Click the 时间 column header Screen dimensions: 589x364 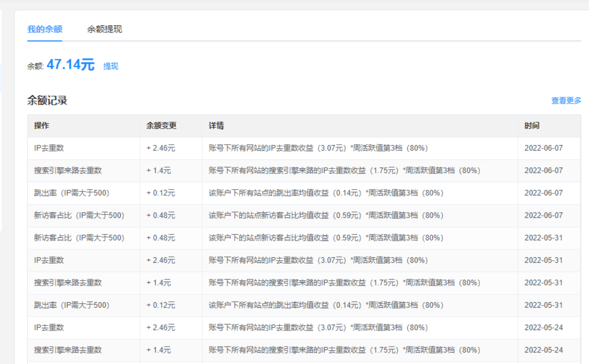[x=532, y=126]
